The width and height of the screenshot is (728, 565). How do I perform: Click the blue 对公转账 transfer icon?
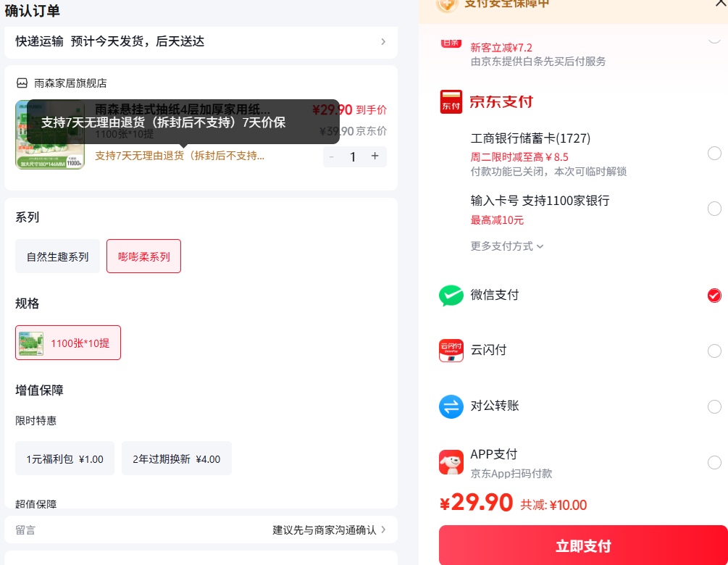tap(451, 406)
